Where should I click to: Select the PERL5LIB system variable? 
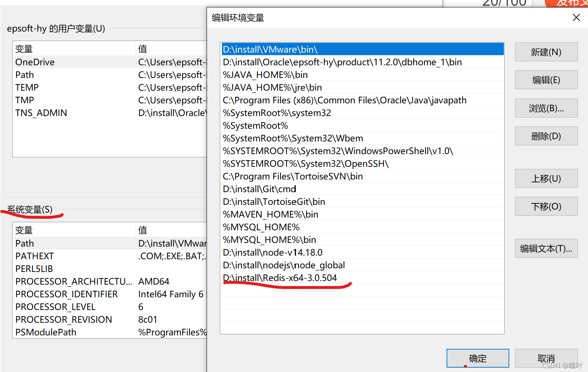tap(110, 269)
